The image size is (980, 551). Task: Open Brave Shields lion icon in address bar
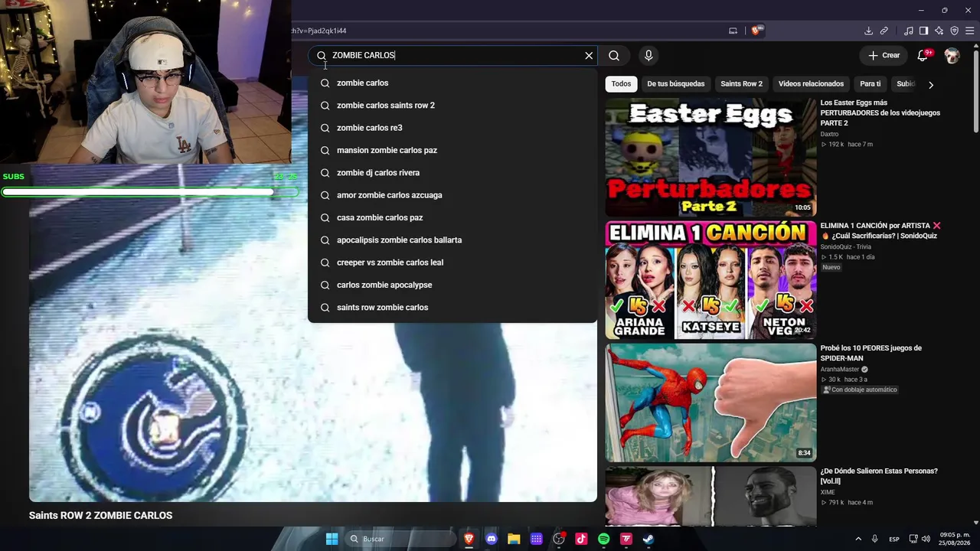coord(756,31)
